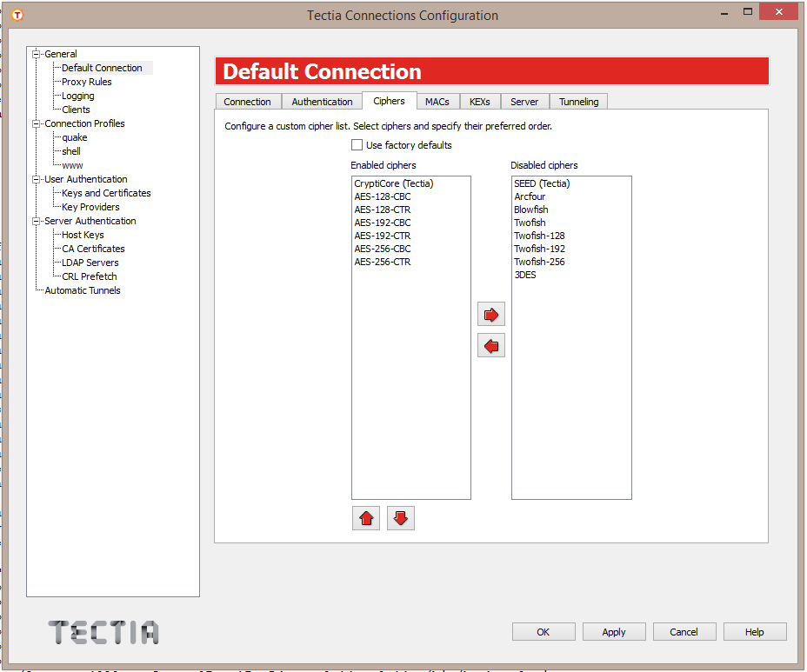Image resolution: width=807 pixels, height=672 pixels.
Task: Move enabled cipher up in order
Action: [366, 518]
